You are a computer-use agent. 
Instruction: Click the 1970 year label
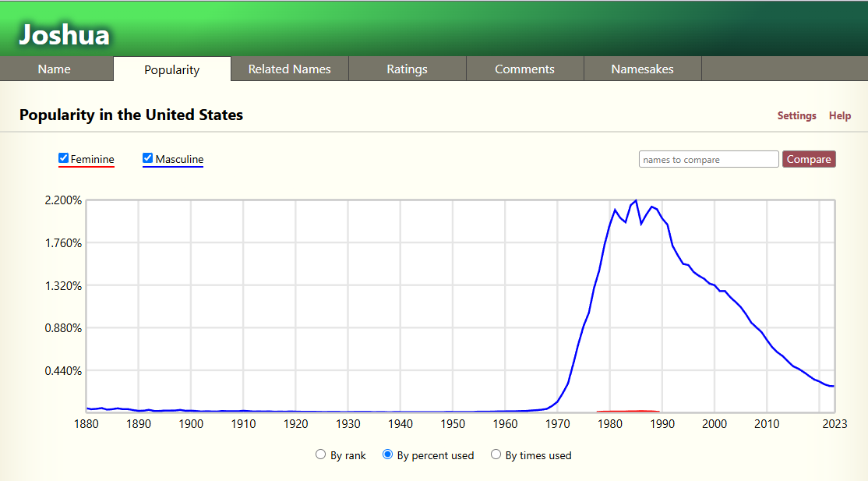(x=557, y=424)
